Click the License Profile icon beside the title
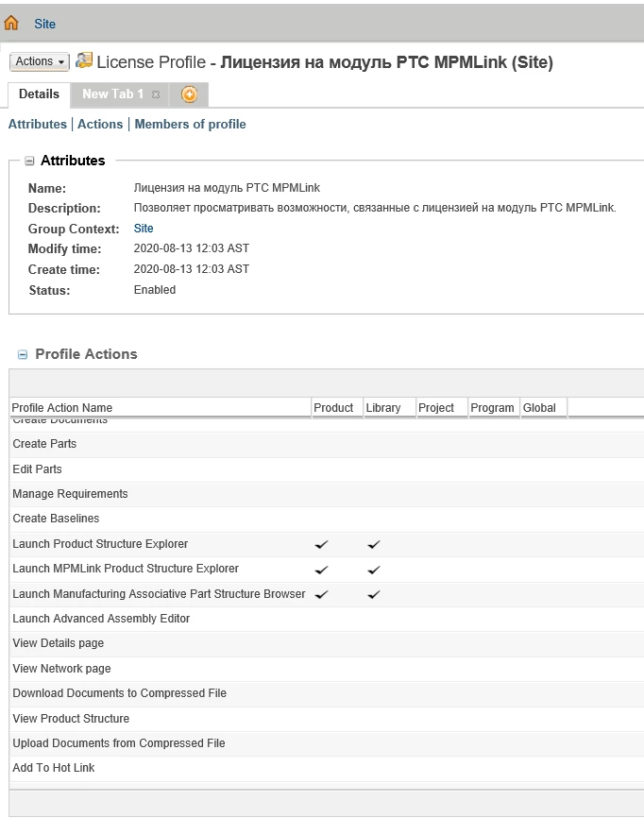This screenshot has height=835, width=644. coord(83,60)
